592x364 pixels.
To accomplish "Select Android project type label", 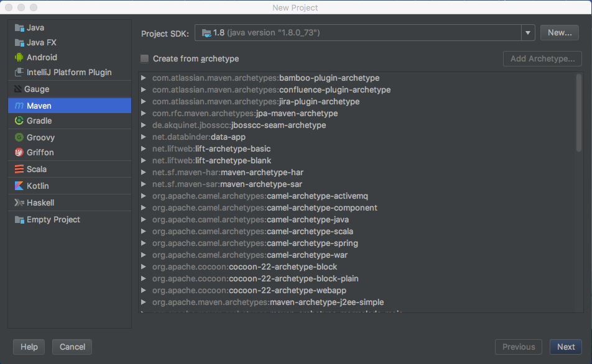I will point(42,57).
